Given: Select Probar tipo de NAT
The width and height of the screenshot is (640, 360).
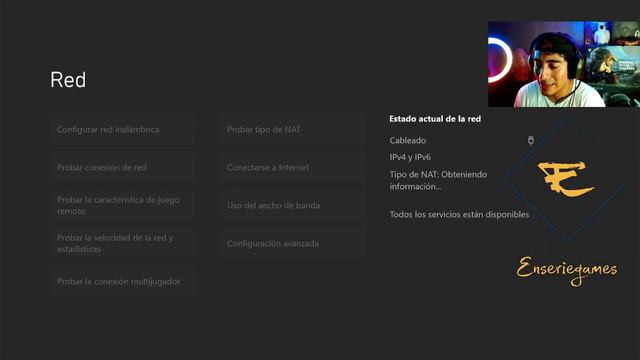Looking at the screenshot, I should point(293,129).
